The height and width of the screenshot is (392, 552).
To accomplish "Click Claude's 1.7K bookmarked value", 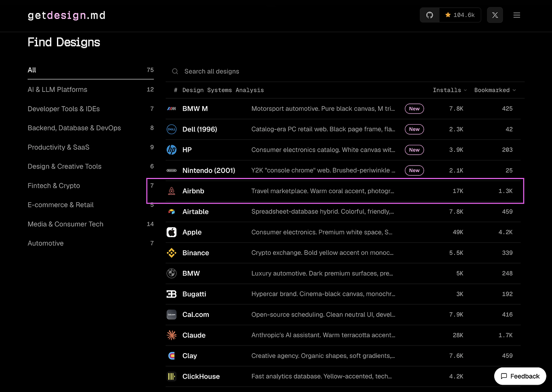I will coord(505,335).
